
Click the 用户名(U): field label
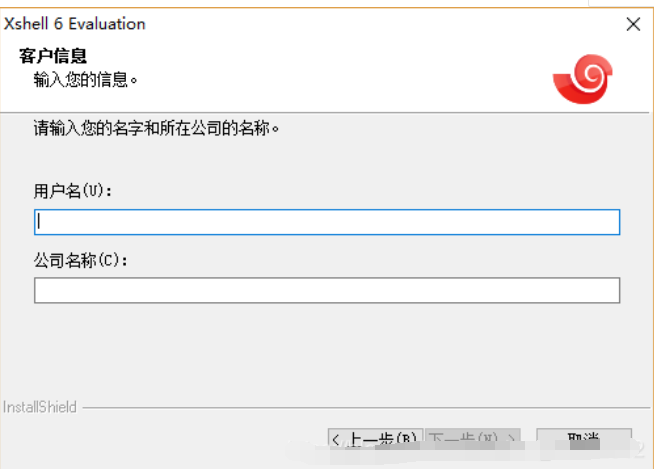tap(74, 191)
